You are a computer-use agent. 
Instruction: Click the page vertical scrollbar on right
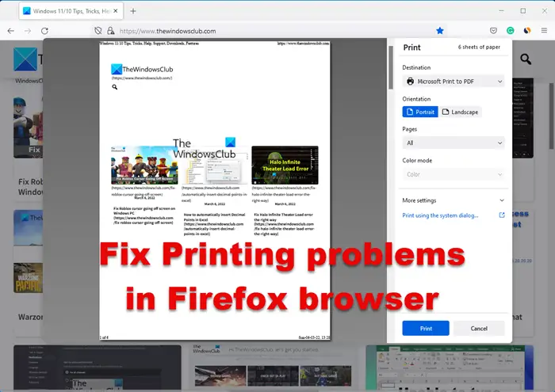pos(552,116)
